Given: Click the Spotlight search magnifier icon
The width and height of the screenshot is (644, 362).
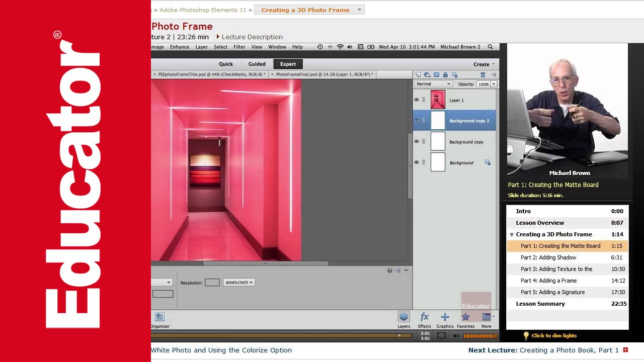Looking at the screenshot, I should [490, 47].
